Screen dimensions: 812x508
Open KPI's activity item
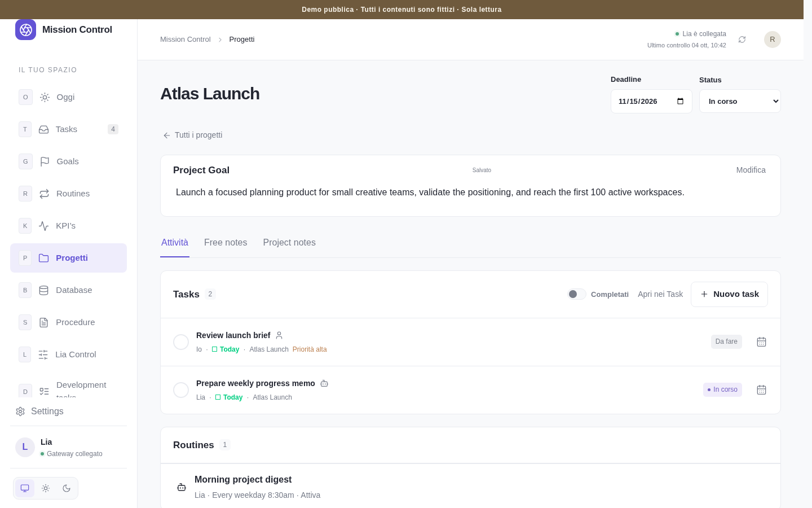68,226
